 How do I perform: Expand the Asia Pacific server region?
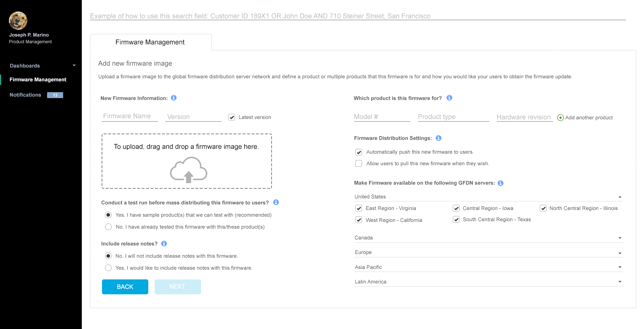click(620, 267)
